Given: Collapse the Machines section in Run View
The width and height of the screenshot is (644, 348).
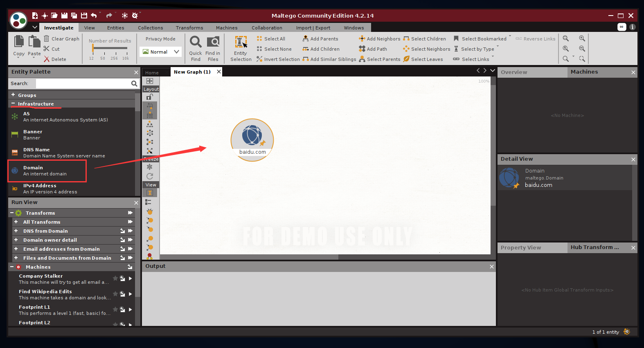Looking at the screenshot, I should (12, 267).
